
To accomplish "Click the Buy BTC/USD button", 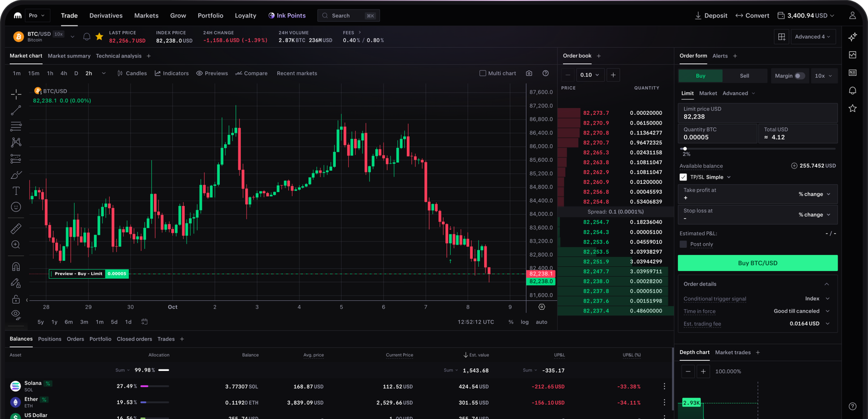I will 758,263.
